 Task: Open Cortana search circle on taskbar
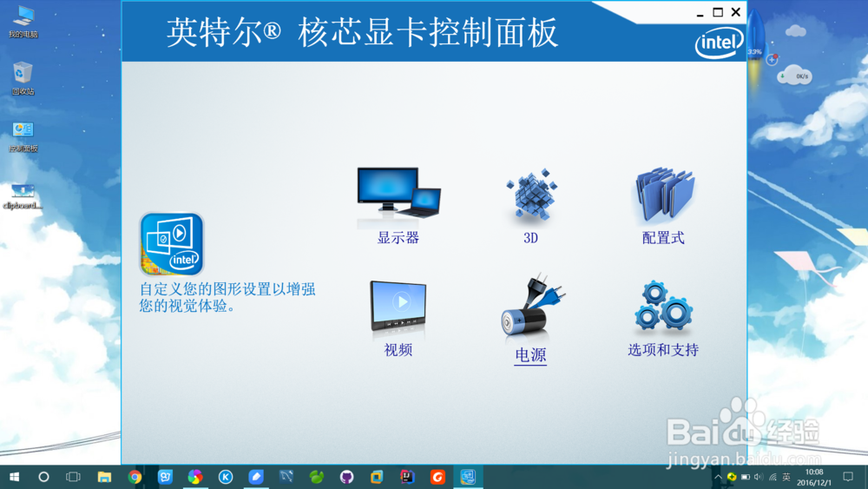(43, 477)
